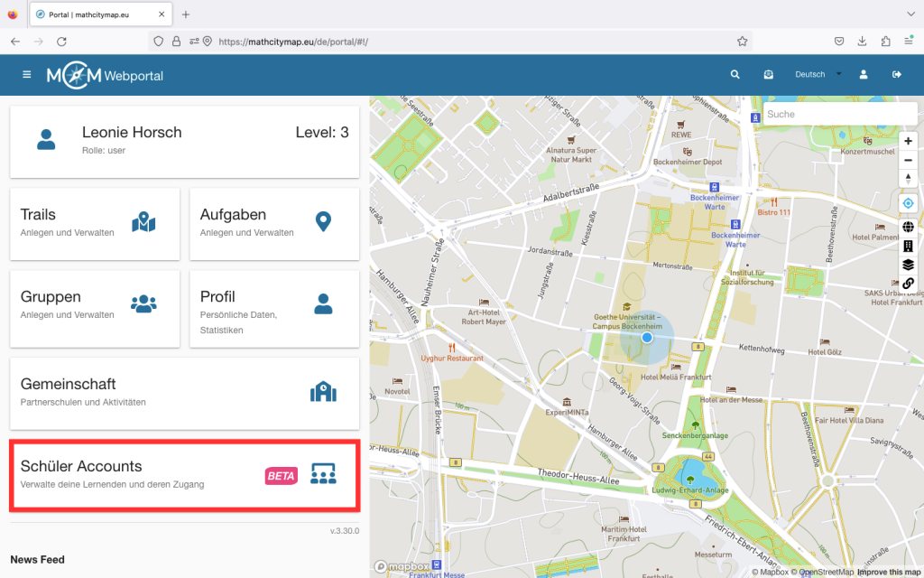Open the hamburger menu in the header
924x578 pixels.
click(x=27, y=75)
